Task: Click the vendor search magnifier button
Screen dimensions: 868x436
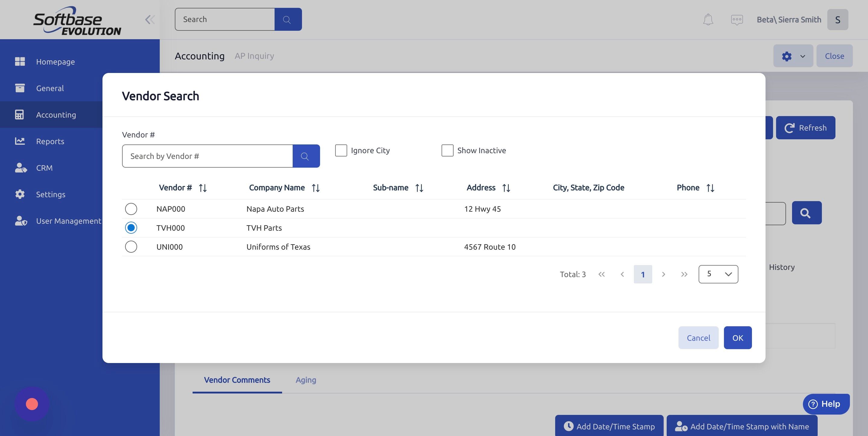Action: pyautogui.click(x=306, y=156)
